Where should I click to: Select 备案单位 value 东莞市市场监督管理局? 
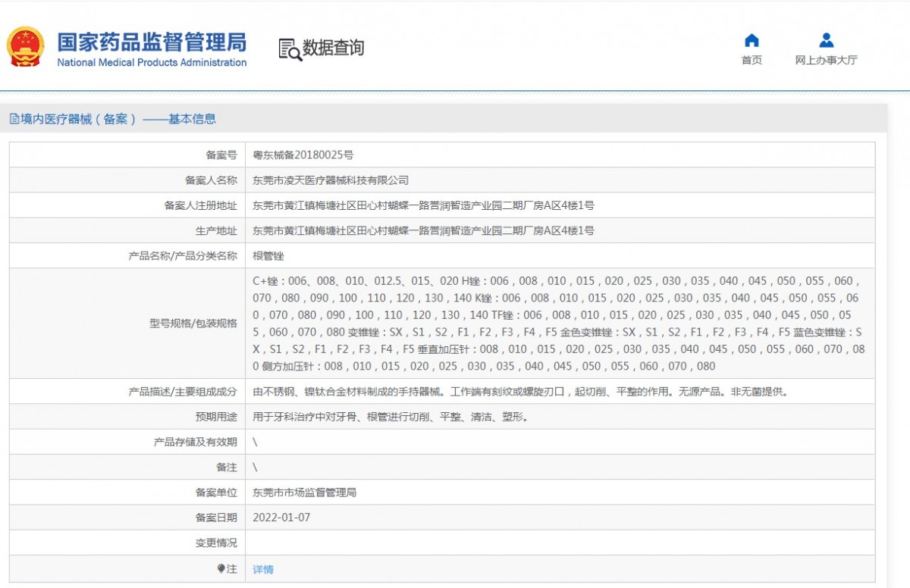[x=304, y=493]
